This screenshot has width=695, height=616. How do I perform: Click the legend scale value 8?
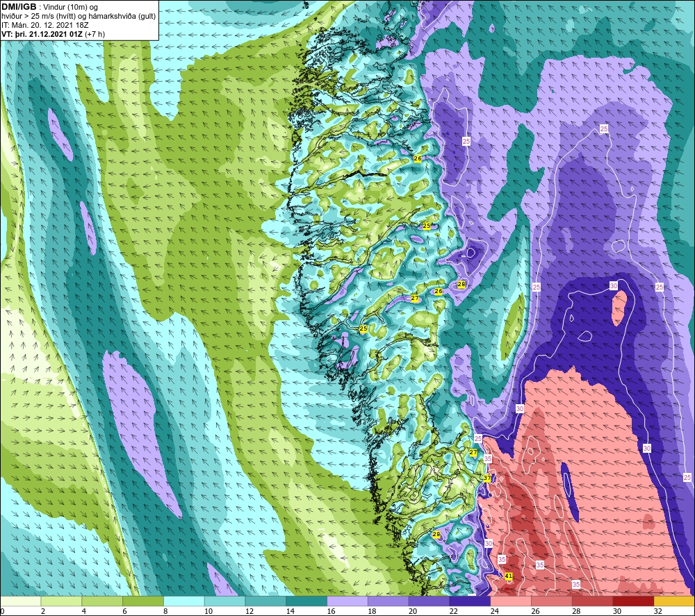pyautogui.click(x=165, y=612)
